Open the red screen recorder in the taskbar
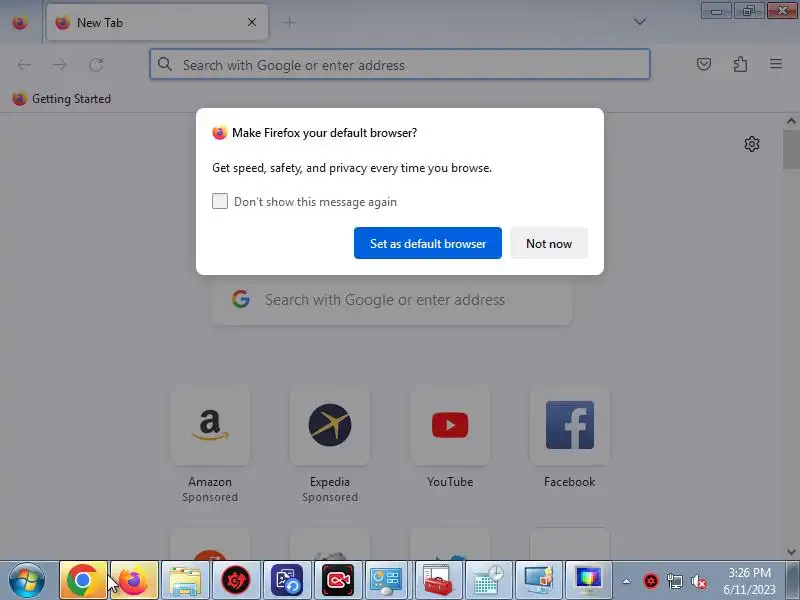The image size is (800, 600). (x=338, y=581)
